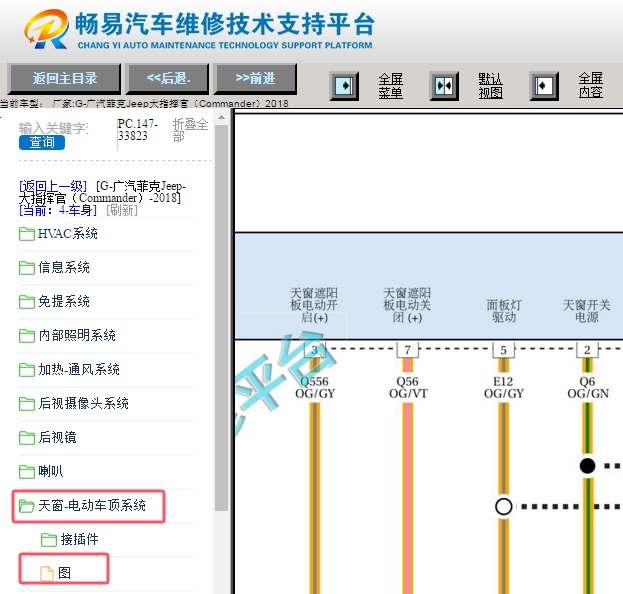Select 信息系统 tree entry text
Screen dimensions: 623x594
(64, 267)
